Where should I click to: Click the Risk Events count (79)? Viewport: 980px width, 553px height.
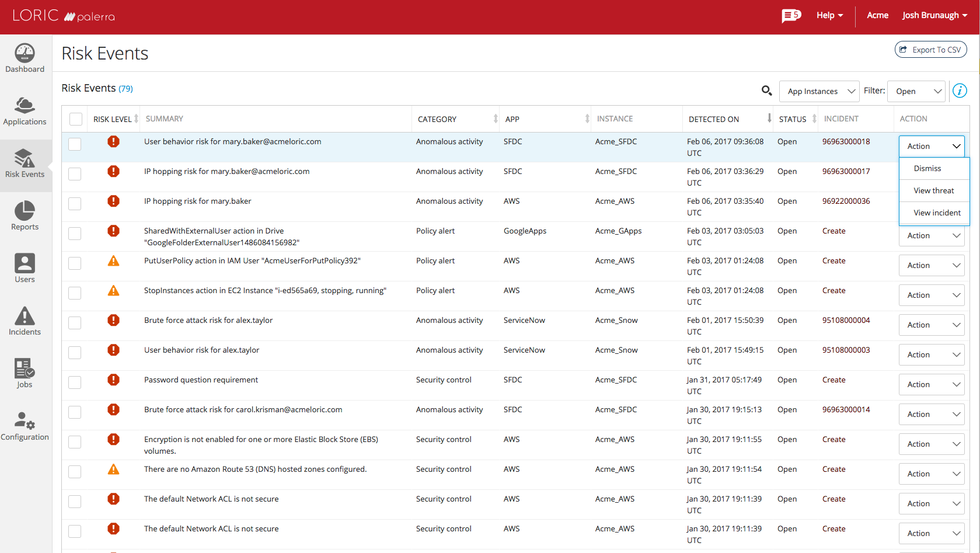click(x=125, y=89)
